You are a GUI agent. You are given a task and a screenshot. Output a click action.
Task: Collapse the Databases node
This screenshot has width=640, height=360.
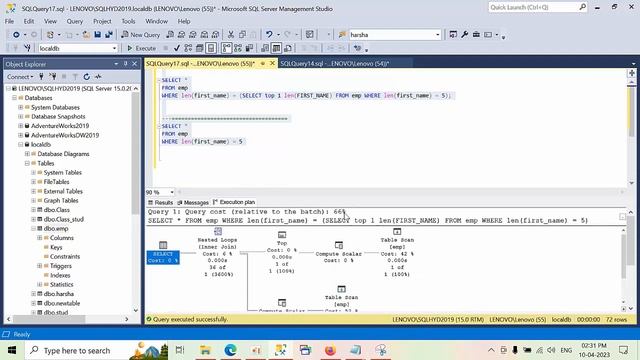click(x=14, y=98)
